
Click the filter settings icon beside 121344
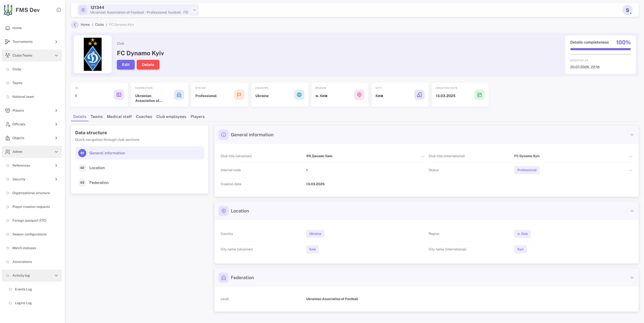pyautogui.click(x=83, y=10)
